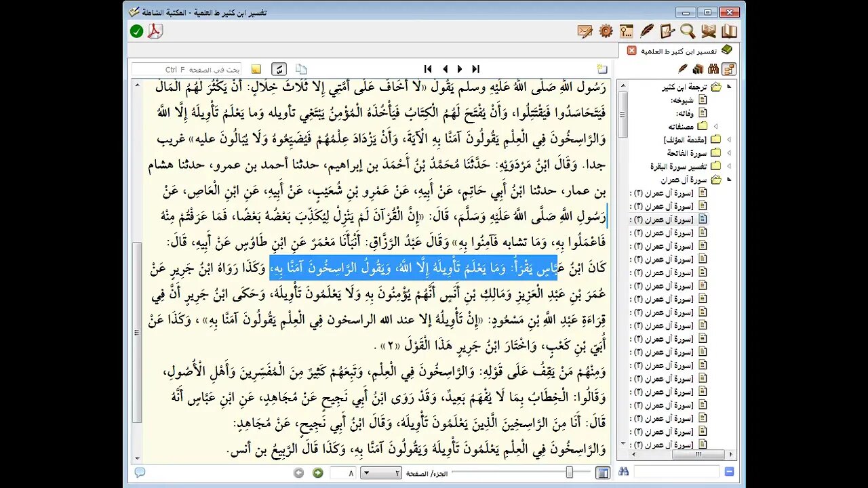Show the table of contents tree view
Image resolution: width=868 pixels, height=488 pixels.
point(729,69)
